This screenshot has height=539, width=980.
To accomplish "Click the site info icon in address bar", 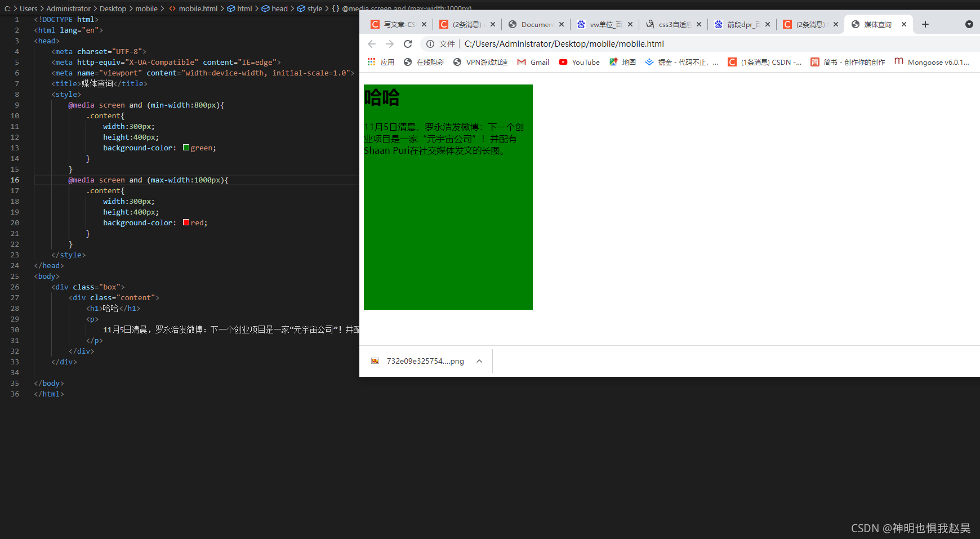I will pos(430,44).
